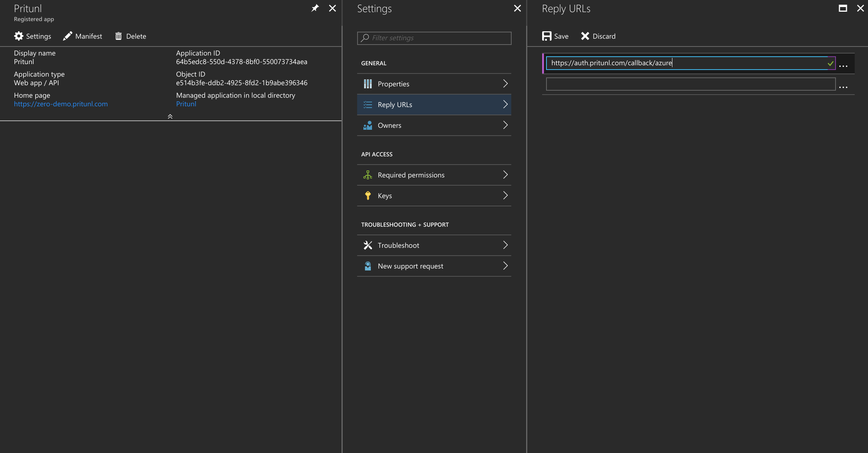This screenshot has width=868, height=453.
Task: Collapse the essentials panel double-arrow
Action: pyautogui.click(x=170, y=116)
